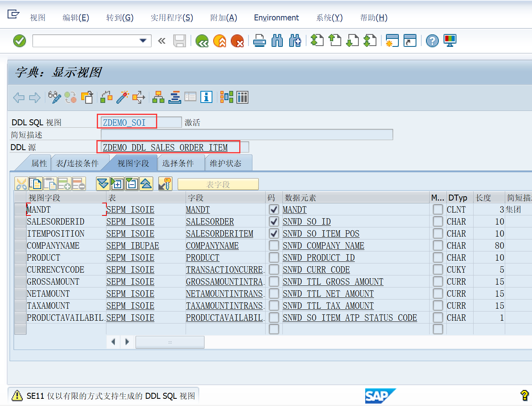Image resolution: width=532 pixels, height=406 pixels.
Task: Switch to the 维护状态 tab
Action: (x=226, y=163)
